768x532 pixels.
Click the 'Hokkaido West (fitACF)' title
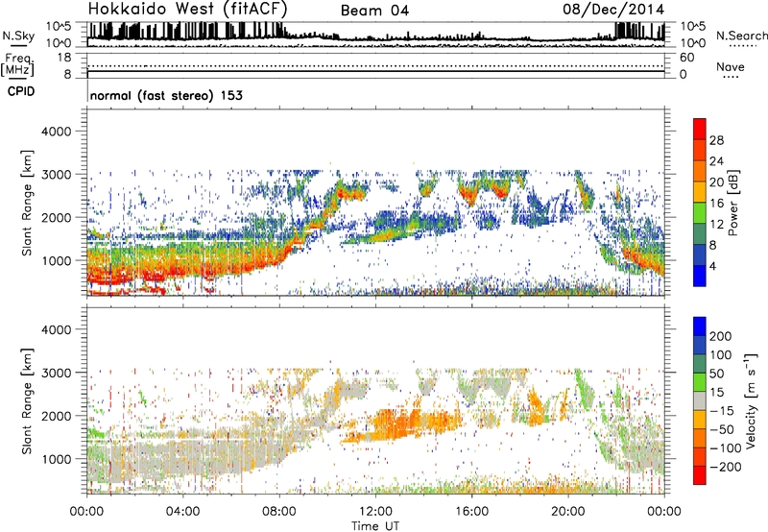(187, 10)
